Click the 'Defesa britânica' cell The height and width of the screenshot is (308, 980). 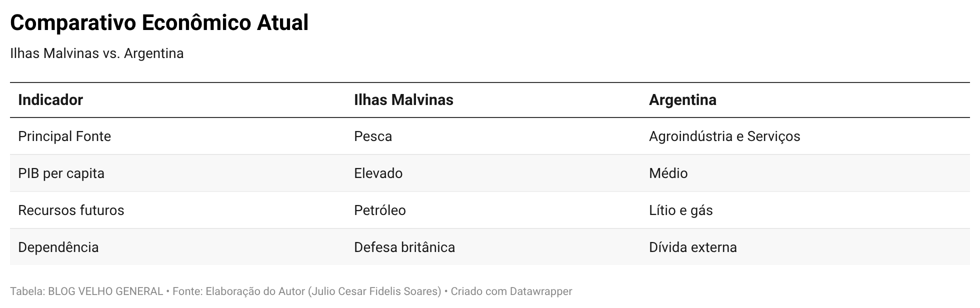click(404, 247)
